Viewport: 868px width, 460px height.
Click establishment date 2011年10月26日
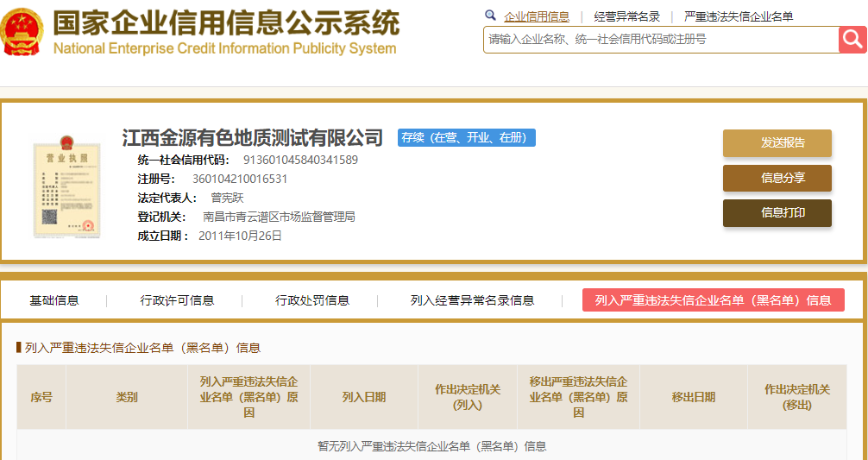pos(240,236)
